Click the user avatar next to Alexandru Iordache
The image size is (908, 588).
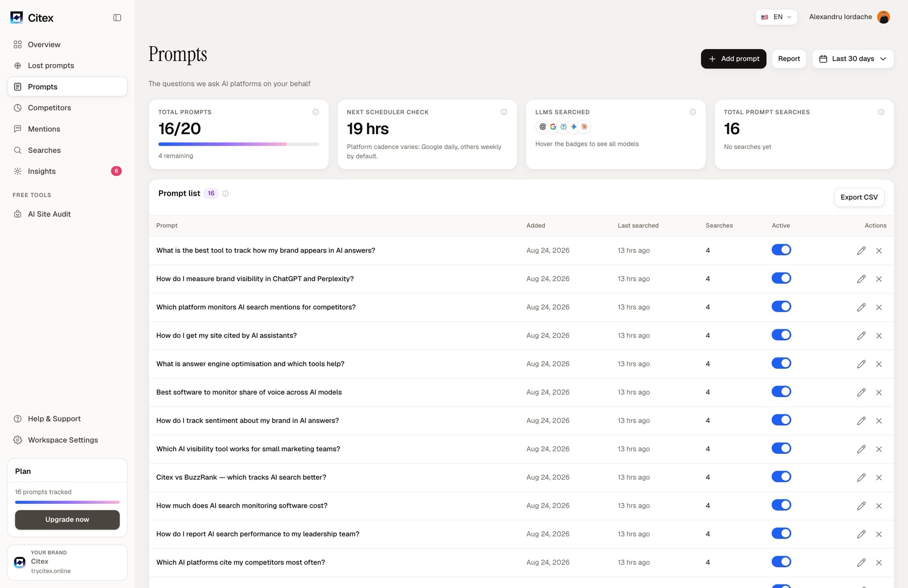pos(883,17)
